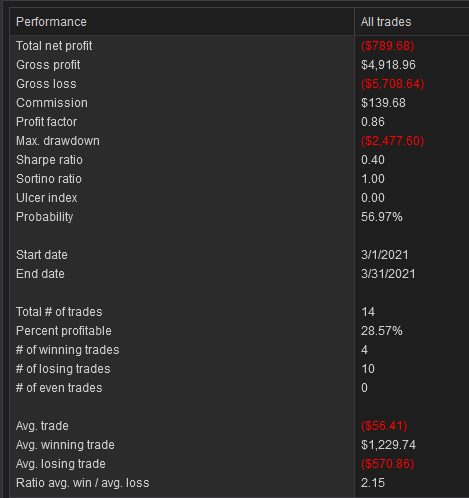Click the Ulcer index row
This screenshot has width=469, height=498.
(x=239, y=198)
